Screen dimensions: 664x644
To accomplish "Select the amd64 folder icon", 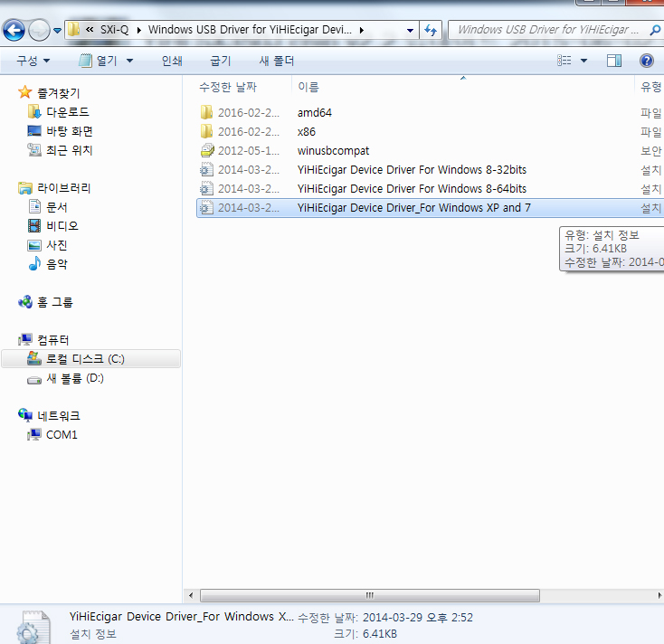I will tap(206, 112).
